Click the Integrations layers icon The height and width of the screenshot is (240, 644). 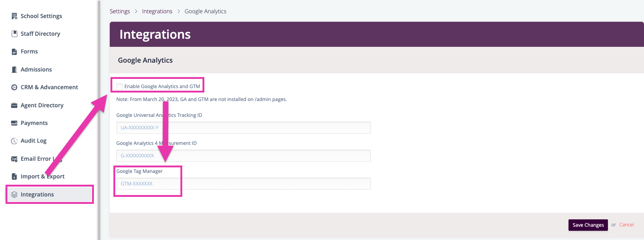click(x=14, y=194)
